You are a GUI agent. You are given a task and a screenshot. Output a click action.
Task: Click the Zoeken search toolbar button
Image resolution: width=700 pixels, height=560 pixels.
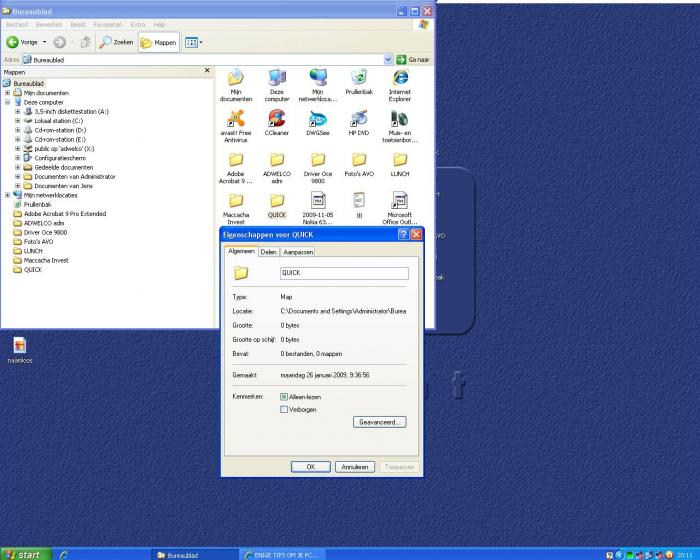point(116,42)
